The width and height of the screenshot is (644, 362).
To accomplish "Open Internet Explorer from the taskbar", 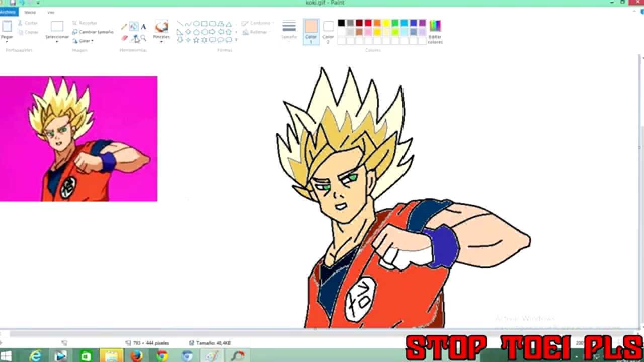I will [36, 356].
